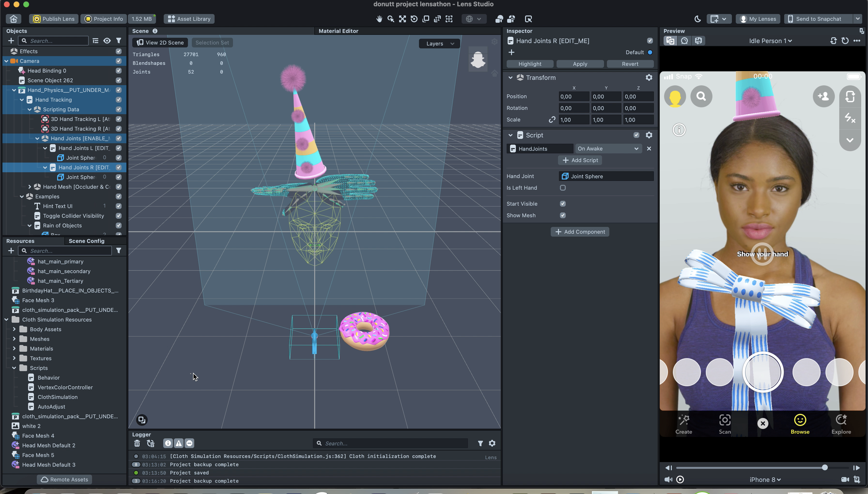Open the On Awake event dropdown

(x=608, y=149)
